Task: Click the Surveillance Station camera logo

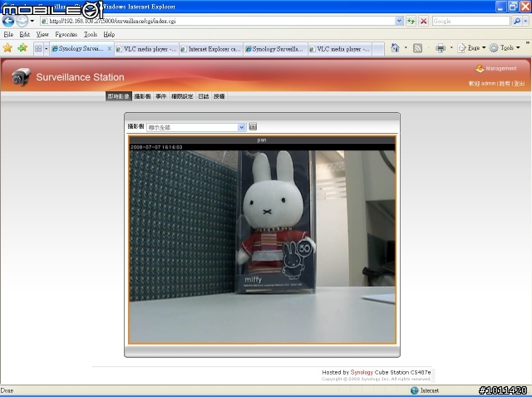Action: tap(21, 76)
